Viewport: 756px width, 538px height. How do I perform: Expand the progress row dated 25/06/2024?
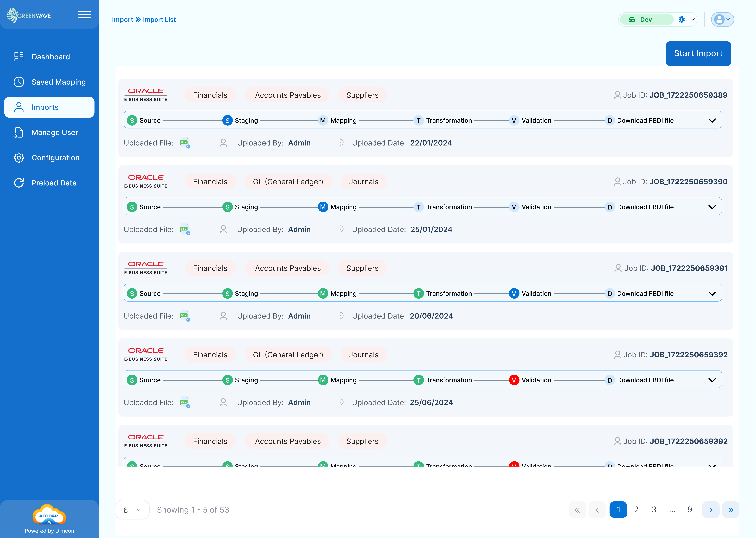click(712, 380)
